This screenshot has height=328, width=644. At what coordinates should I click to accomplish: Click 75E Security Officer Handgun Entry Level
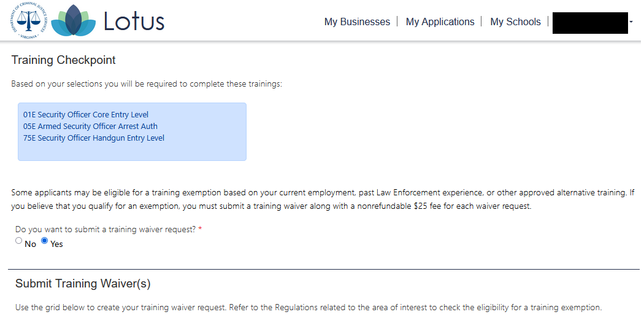point(94,138)
